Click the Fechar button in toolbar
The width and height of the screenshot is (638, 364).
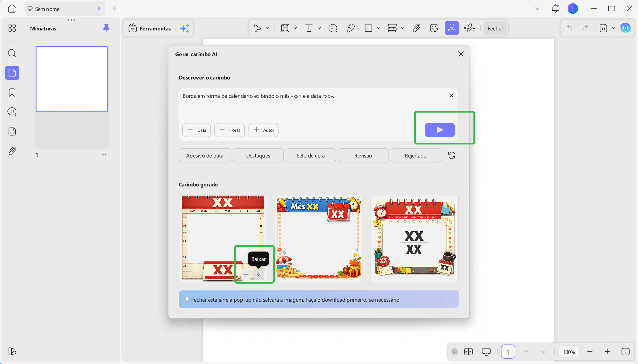tap(495, 28)
